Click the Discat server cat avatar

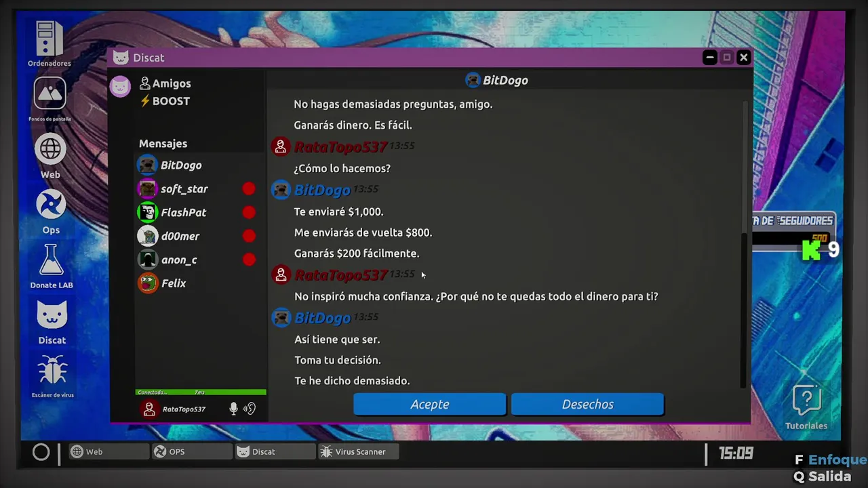[x=121, y=86]
